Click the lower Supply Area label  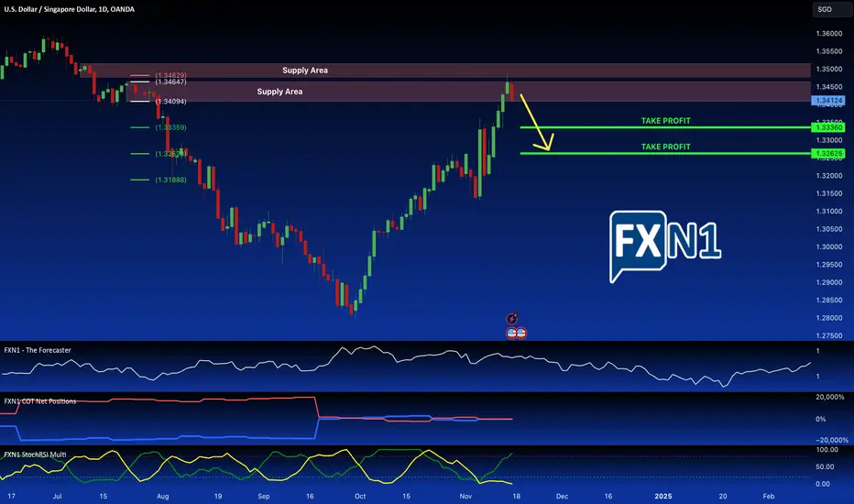pos(279,92)
